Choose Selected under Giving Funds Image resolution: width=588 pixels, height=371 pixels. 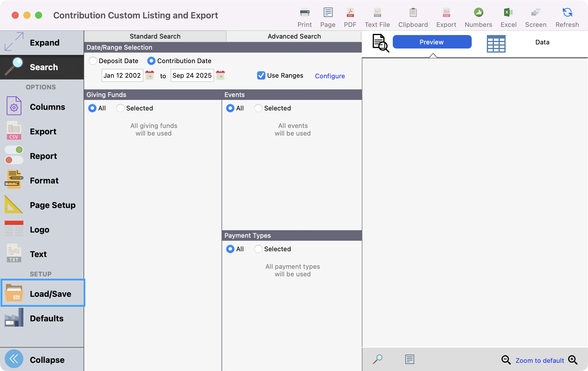click(120, 108)
